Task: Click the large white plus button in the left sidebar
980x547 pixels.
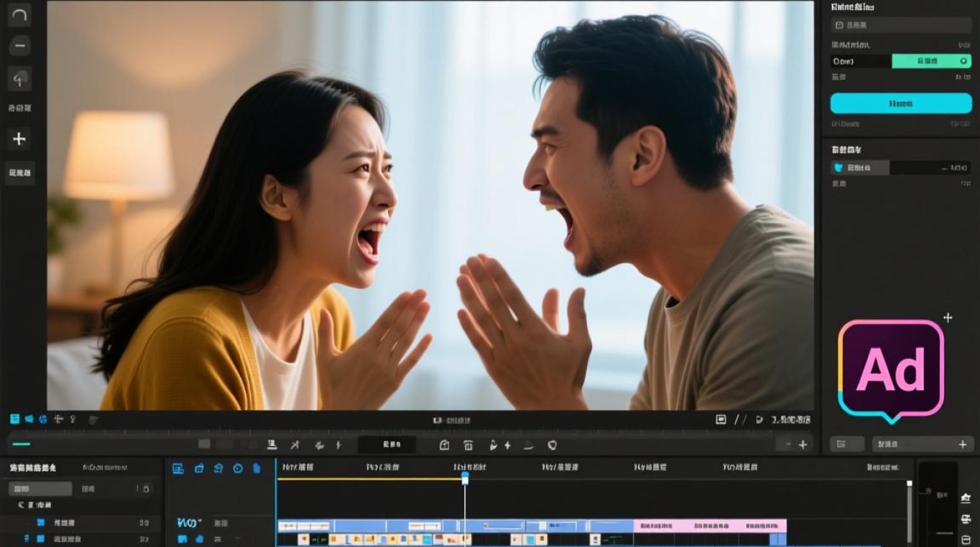Action: click(20, 139)
